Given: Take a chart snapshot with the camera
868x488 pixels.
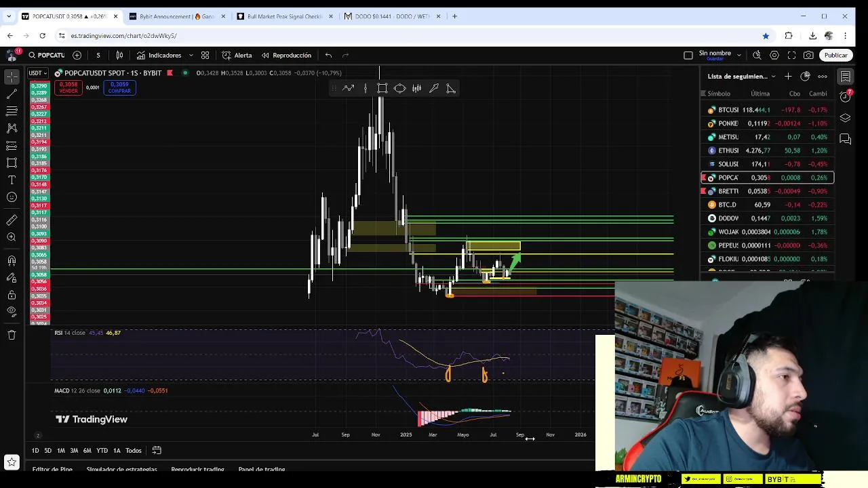Looking at the screenshot, I should (808, 56).
